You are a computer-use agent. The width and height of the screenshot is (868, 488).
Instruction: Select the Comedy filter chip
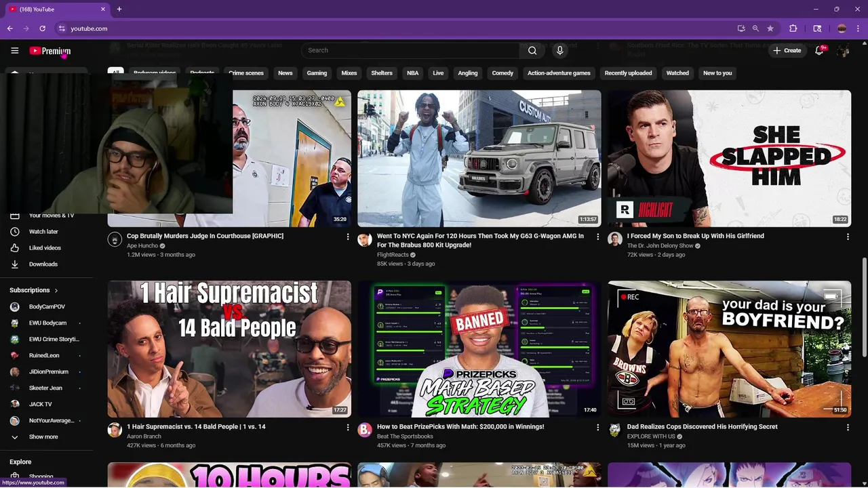pos(502,73)
